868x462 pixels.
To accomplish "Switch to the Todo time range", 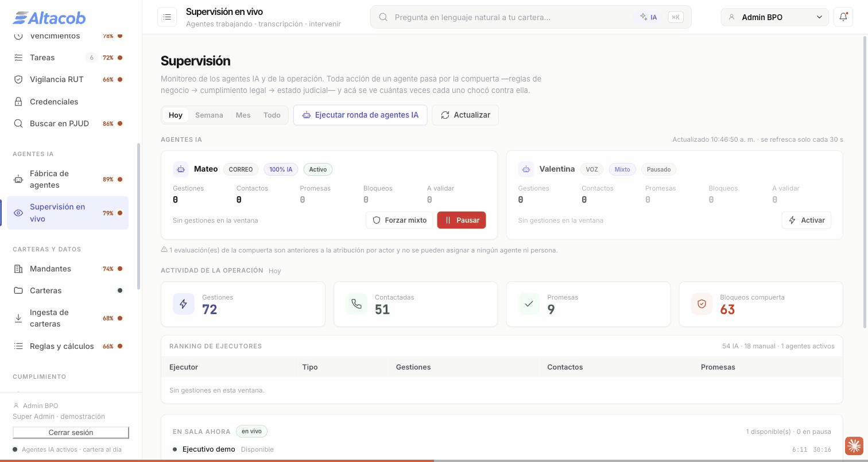I will pyautogui.click(x=272, y=115).
